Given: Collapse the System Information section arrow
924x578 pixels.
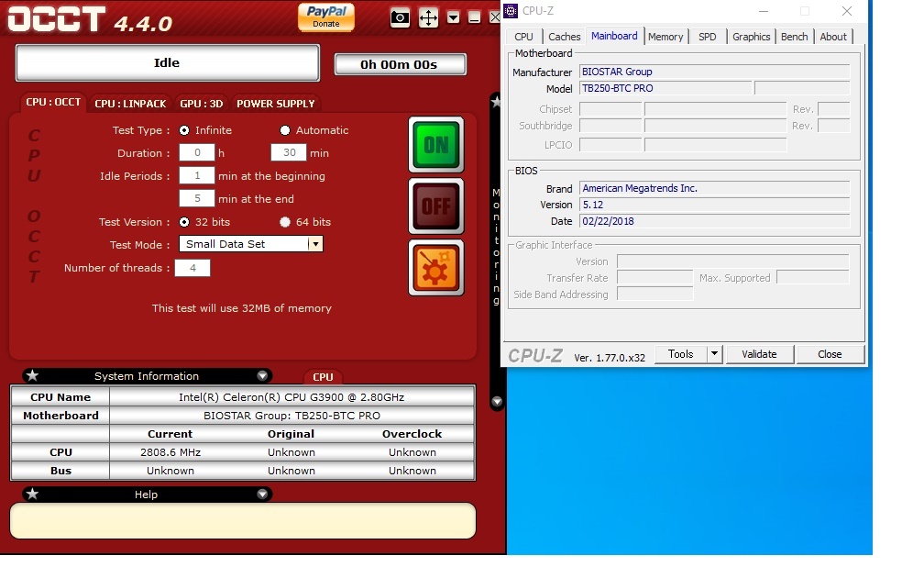Looking at the screenshot, I should tap(262, 376).
